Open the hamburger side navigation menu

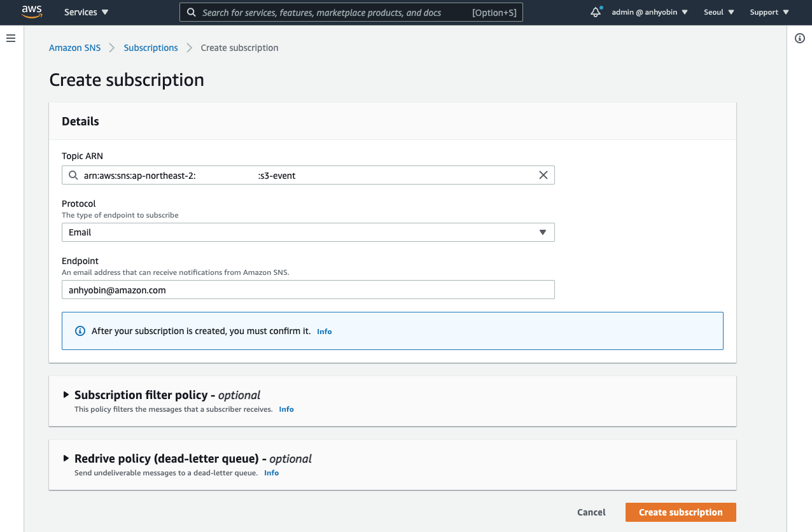(x=10, y=38)
